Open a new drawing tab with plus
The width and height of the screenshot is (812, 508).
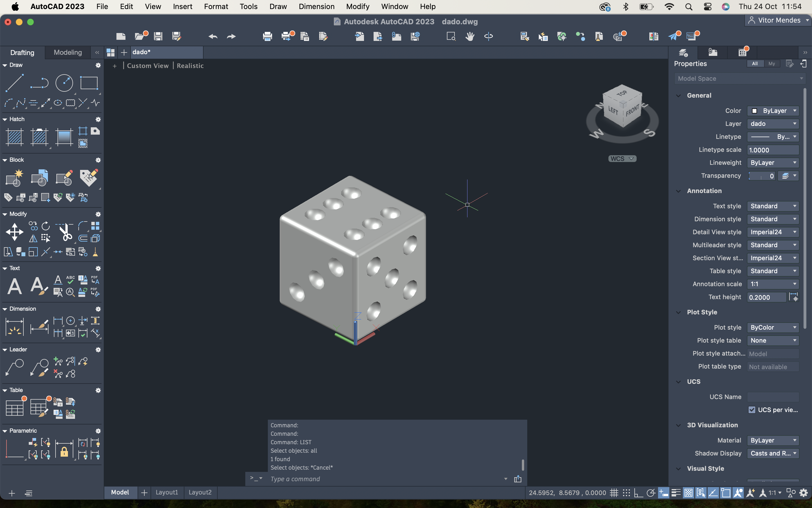point(124,52)
